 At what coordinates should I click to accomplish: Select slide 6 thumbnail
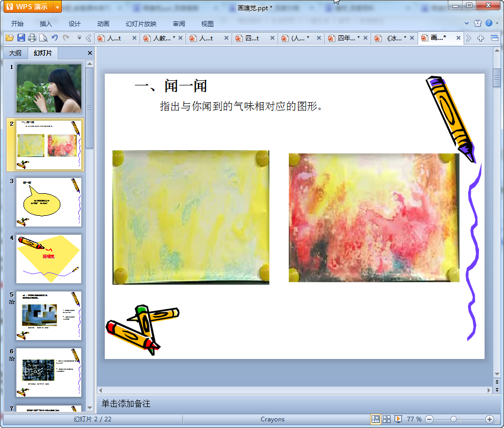click(x=49, y=372)
